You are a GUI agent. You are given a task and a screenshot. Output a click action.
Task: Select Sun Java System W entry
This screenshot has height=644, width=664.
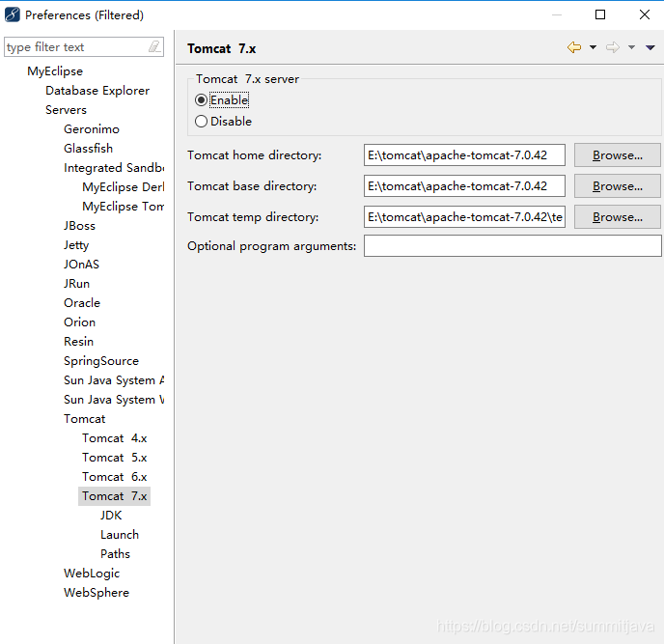(x=114, y=400)
